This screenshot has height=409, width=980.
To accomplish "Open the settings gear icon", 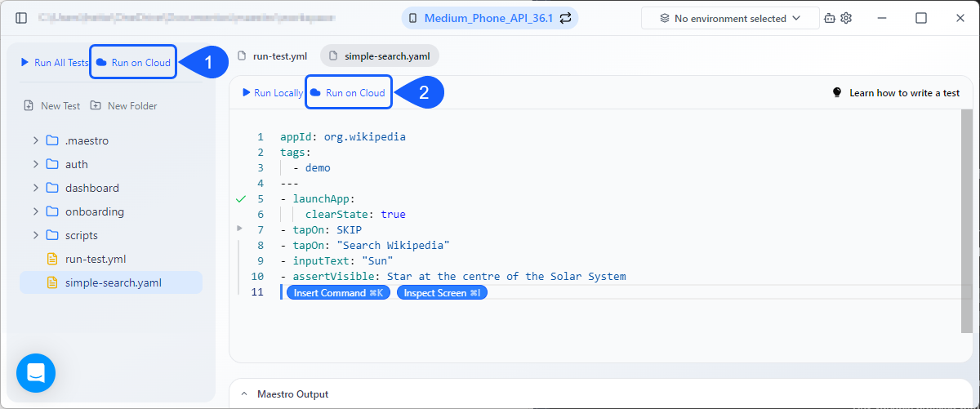I will click(x=846, y=18).
